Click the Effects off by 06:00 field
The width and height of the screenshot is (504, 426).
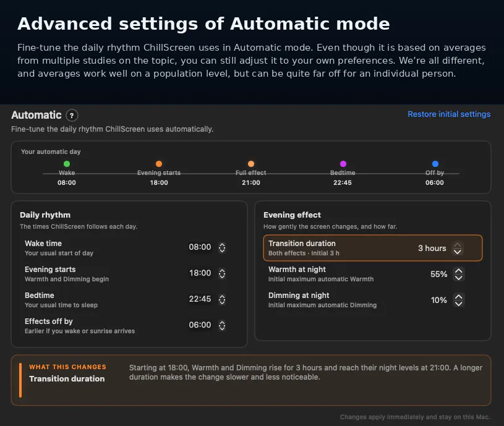(200, 325)
